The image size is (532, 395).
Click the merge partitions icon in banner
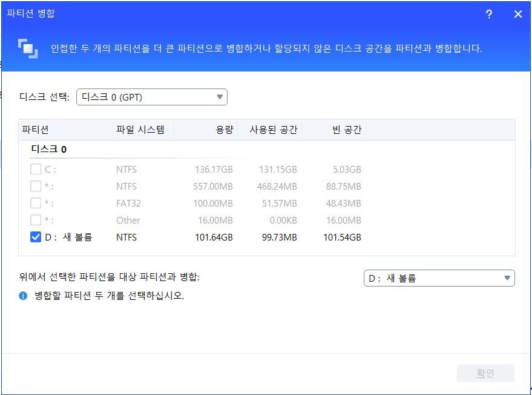coord(27,48)
